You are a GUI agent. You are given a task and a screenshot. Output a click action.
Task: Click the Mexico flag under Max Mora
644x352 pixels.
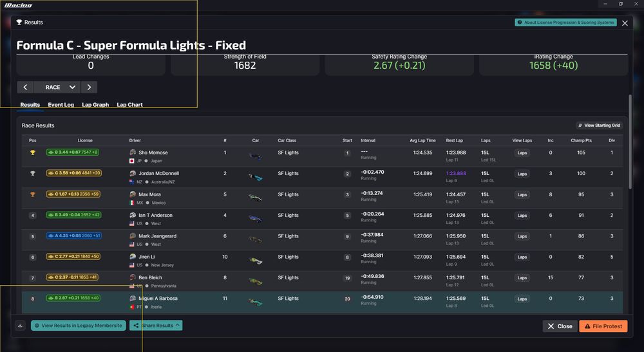[132, 203]
